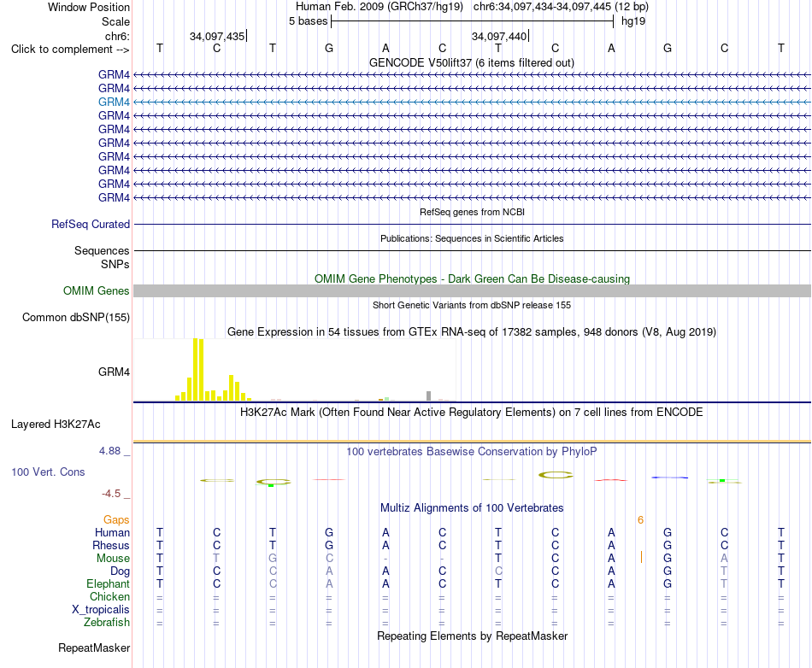
Task: Click 'Click to complement -->' label
Action: pos(70,50)
